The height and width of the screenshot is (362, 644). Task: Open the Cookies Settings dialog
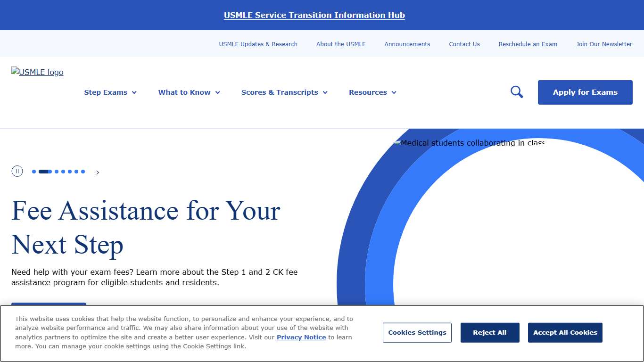(x=417, y=332)
